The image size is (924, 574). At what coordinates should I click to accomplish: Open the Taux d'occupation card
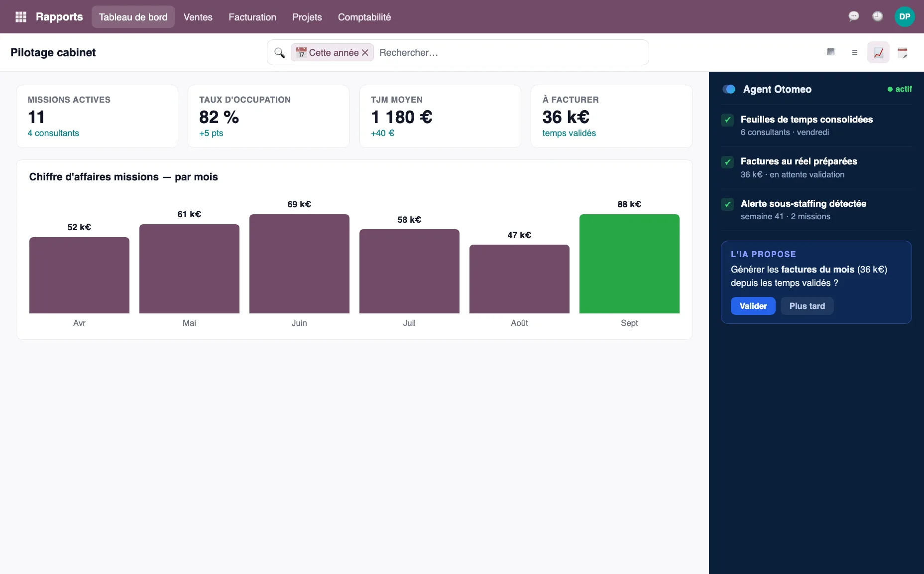(268, 116)
